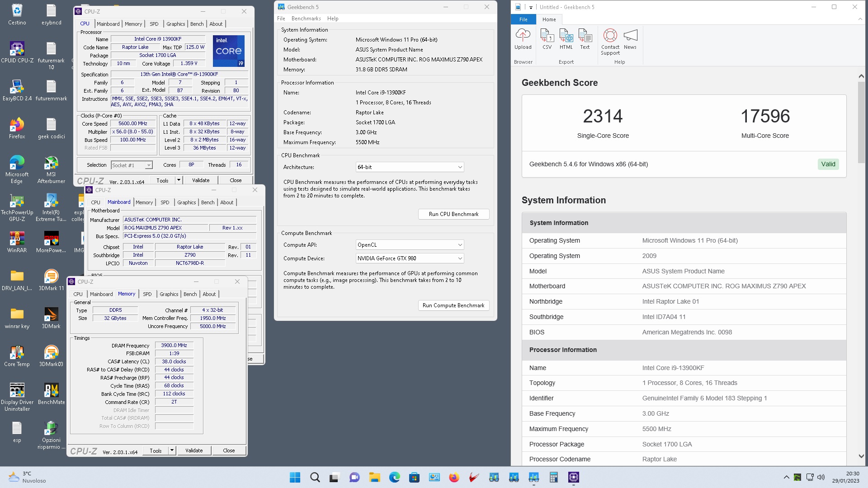Image resolution: width=868 pixels, height=488 pixels.
Task: Click Windows Start button on taskbar
Action: 295,477
